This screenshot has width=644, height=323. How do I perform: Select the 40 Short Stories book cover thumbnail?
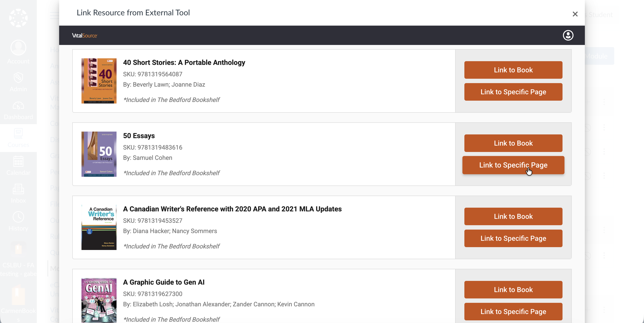(99, 81)
